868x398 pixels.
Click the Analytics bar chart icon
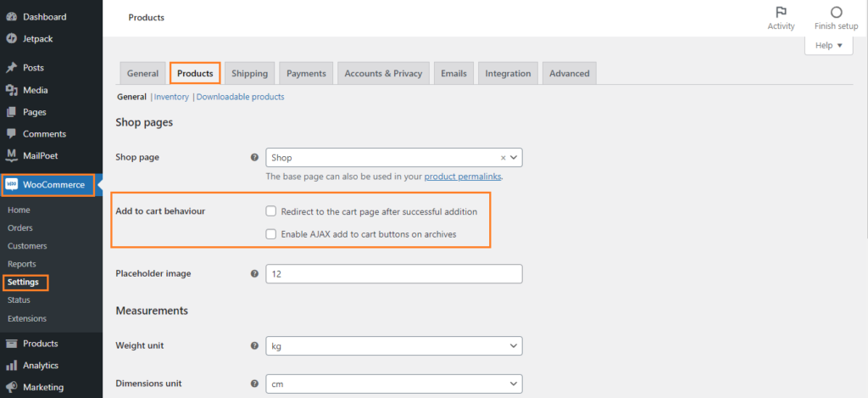(x=12, y=365)
